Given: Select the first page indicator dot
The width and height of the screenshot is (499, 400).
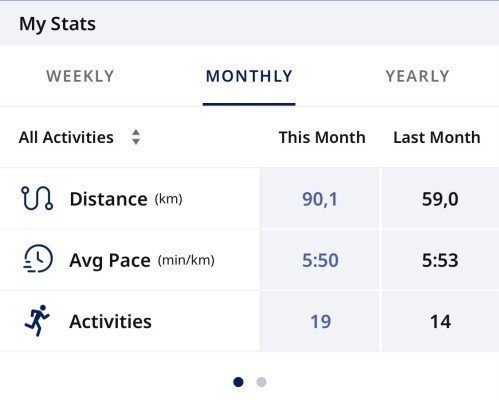Looking at the screenshot, I should point(238,382).
